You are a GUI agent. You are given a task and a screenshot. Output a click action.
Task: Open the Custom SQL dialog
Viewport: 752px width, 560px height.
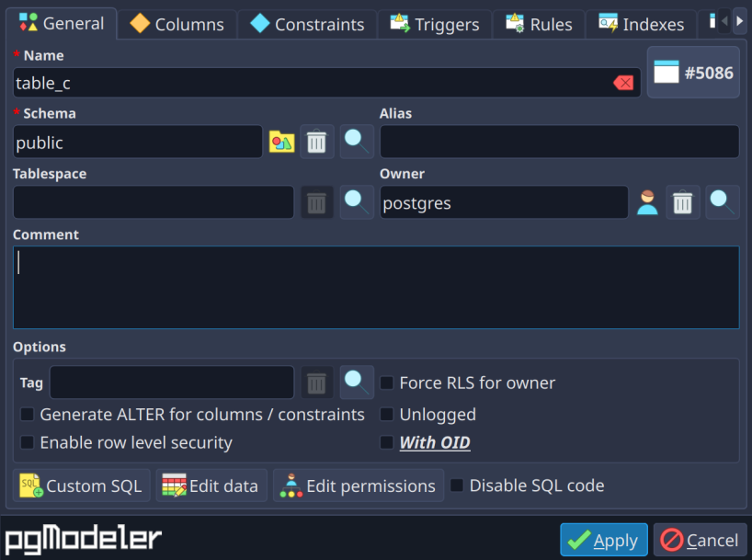[81, 486]
